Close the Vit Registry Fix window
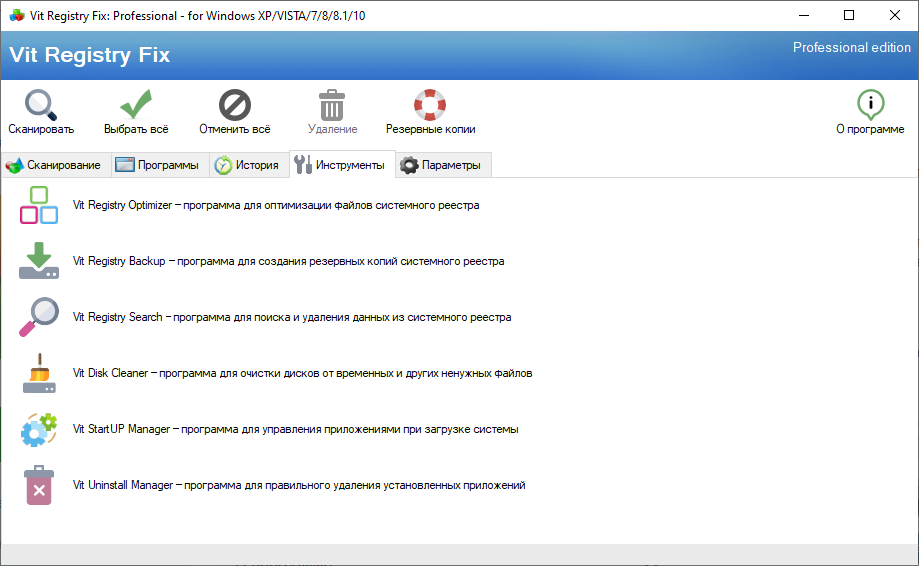The width and height of the screenshot is (919, 566). pyautogui.click(x=894, y=16)
